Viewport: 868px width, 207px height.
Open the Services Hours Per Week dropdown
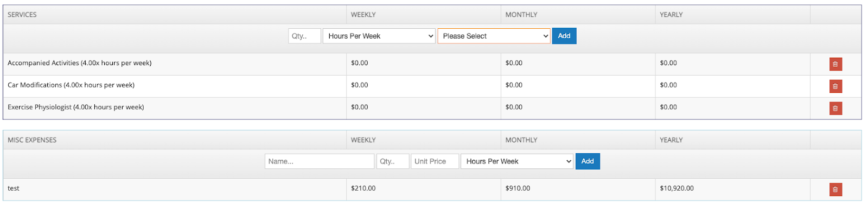pos(379,36)
